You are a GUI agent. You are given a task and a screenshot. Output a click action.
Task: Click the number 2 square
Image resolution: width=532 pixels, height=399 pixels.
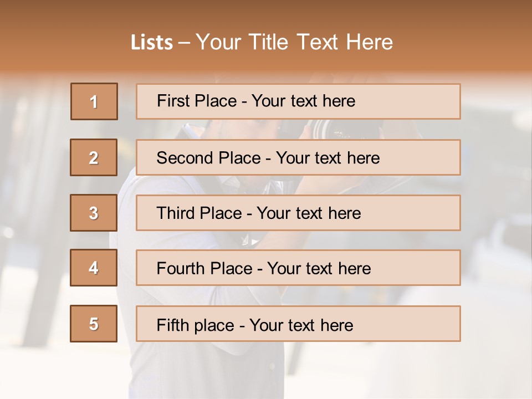coord(94,157)
